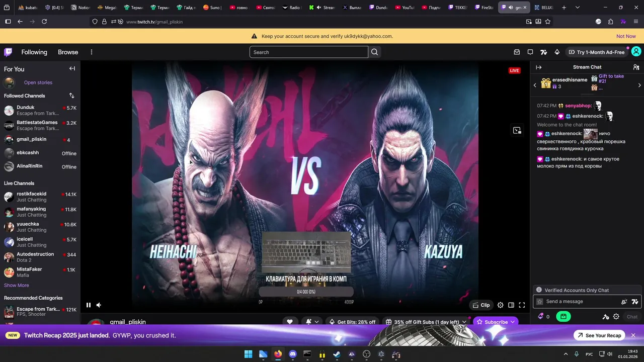The width and height of the screenshot is (644, 362).
Task: Open Discord from taskbar
Action: click(x=293, y=354)
